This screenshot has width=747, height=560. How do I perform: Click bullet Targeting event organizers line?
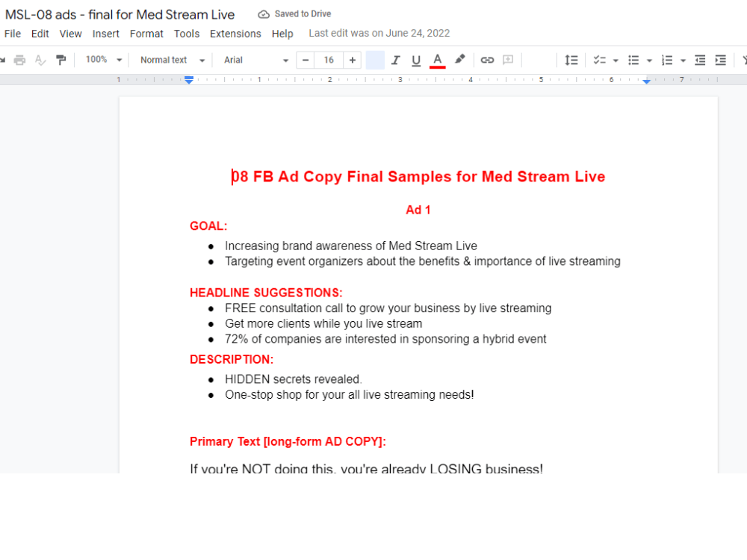click(423, 261)
